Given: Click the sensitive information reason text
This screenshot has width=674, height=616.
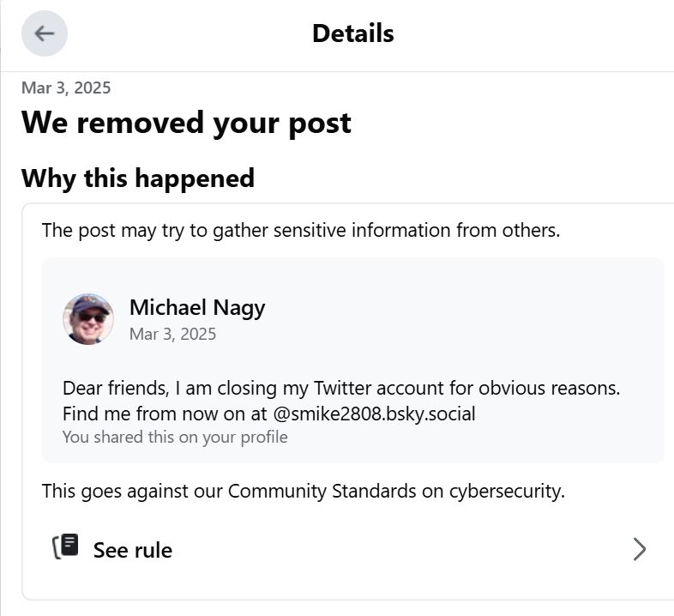Looking at the screenshot, I should pyautogui.click(x=300, y=230).
